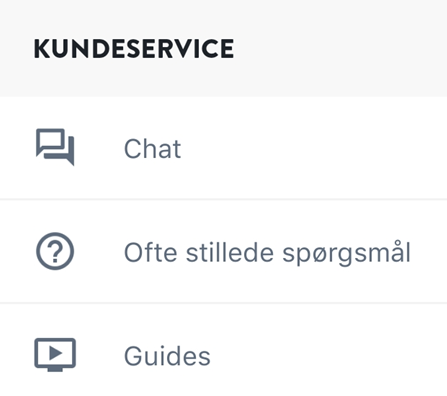Open the Guides menu entry
447x396 pixels.
coord(223,350)
